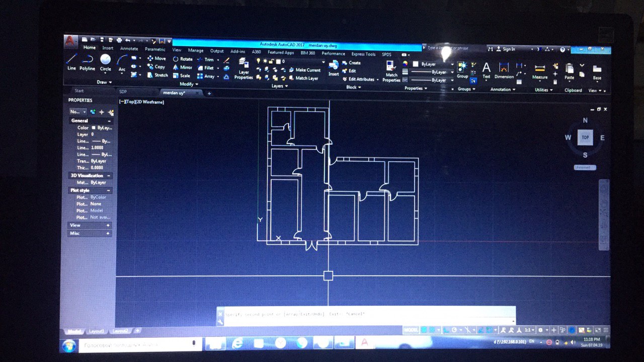The image size is (644, 362).
Task: Click the TOP face of the ViewCube
Action: point(585,137)
